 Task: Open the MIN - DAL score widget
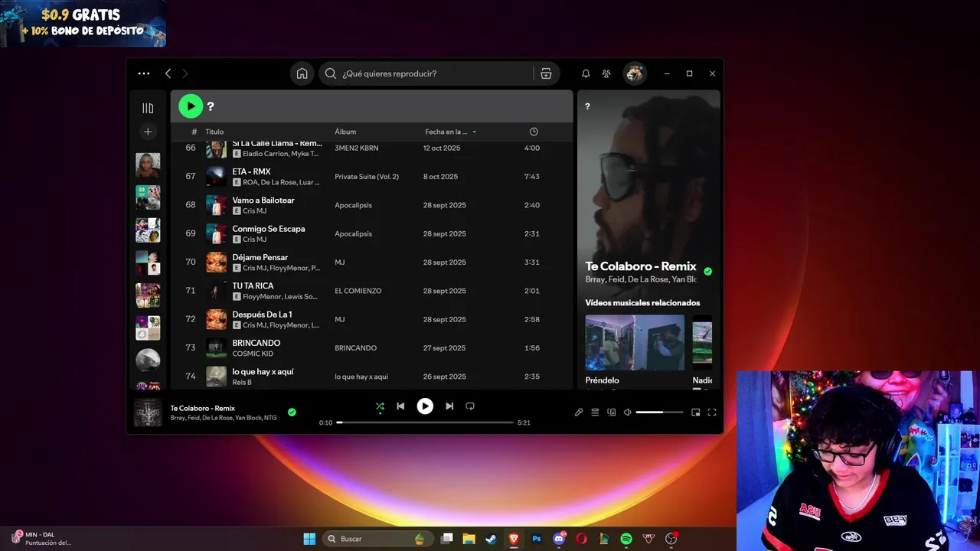[x=41, y=539]
